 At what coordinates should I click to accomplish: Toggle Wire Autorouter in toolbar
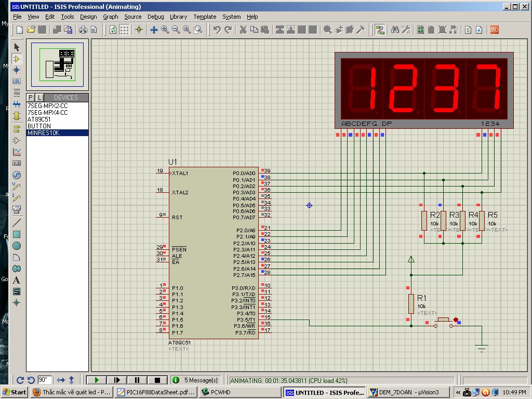(380, 30)
